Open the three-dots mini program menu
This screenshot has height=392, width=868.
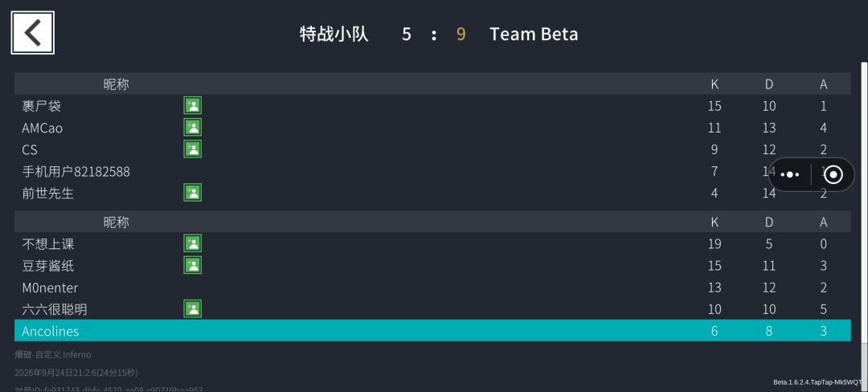click(790, 175)
